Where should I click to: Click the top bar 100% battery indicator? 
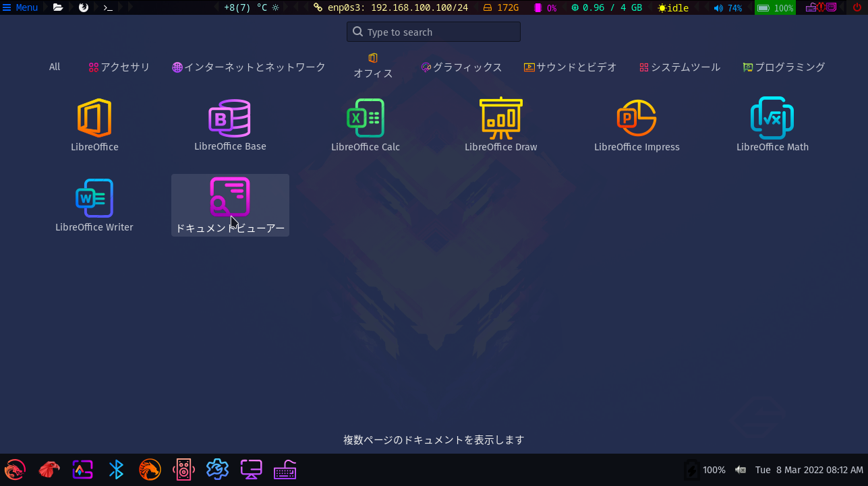click(775, 7)
